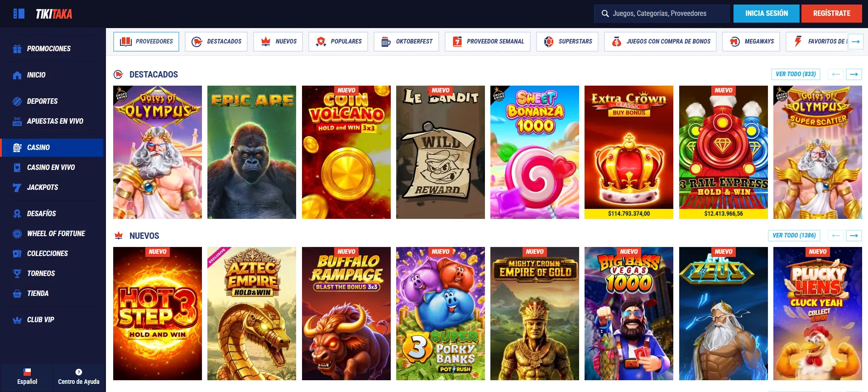Screen dimensions: 868x392
Task: Open Epic Ze Zeus game thumbnail
Action: [x=724, y=314]
